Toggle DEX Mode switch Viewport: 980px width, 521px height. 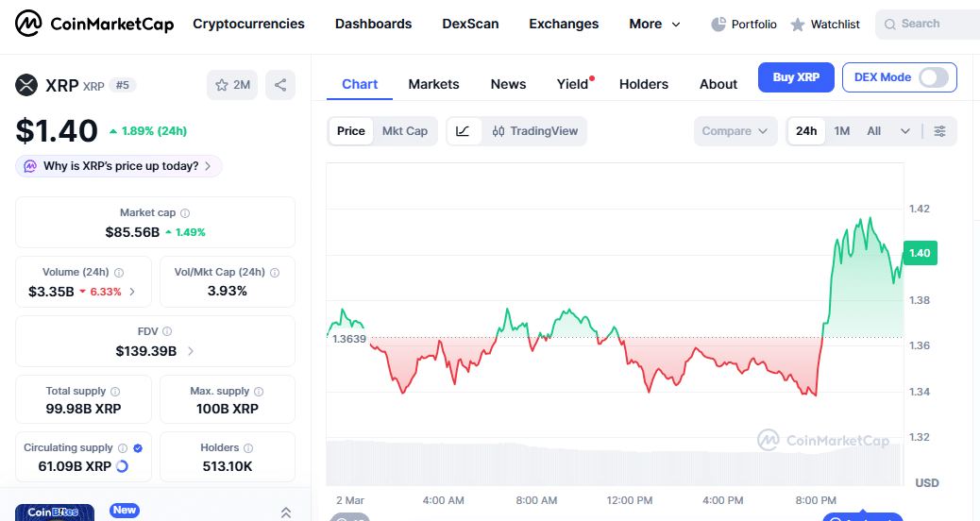coord(934,77)
